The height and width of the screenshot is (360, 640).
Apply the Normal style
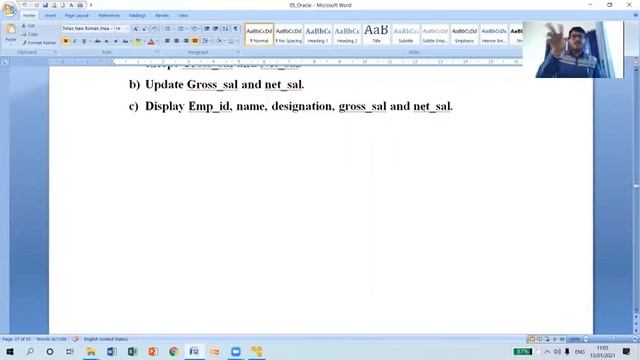(259, 34)
